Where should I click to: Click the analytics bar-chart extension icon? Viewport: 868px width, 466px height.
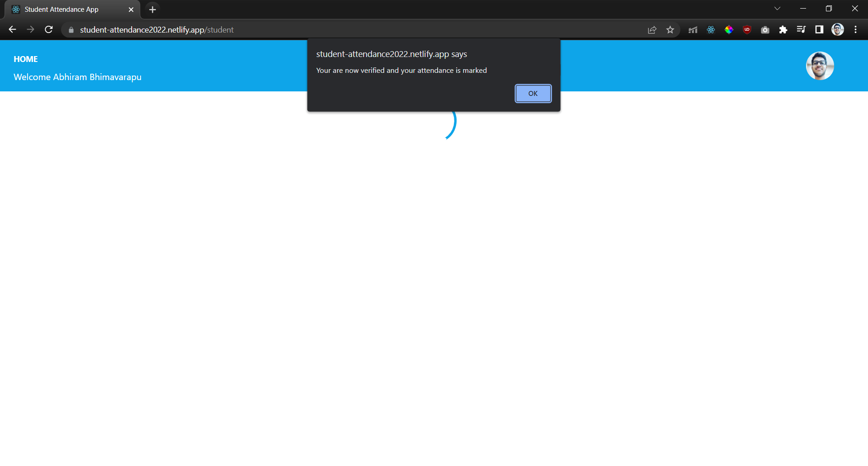(692, 29)
